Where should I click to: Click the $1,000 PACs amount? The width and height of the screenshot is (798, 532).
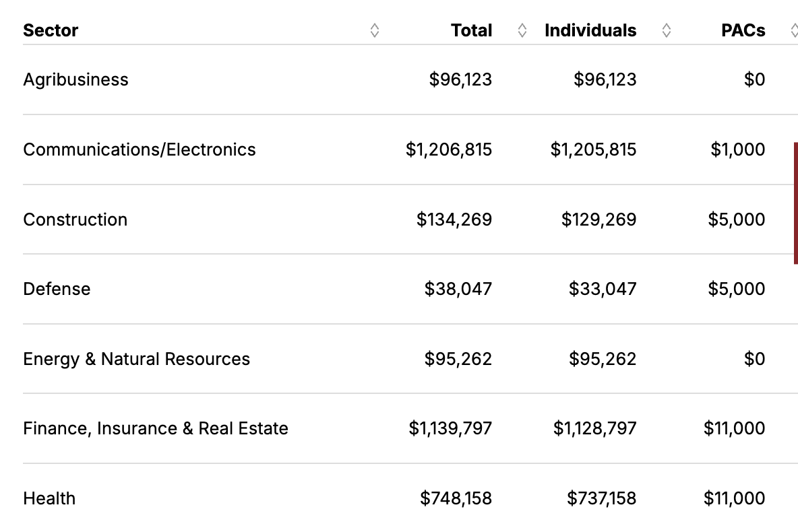(x=737, y=149)
